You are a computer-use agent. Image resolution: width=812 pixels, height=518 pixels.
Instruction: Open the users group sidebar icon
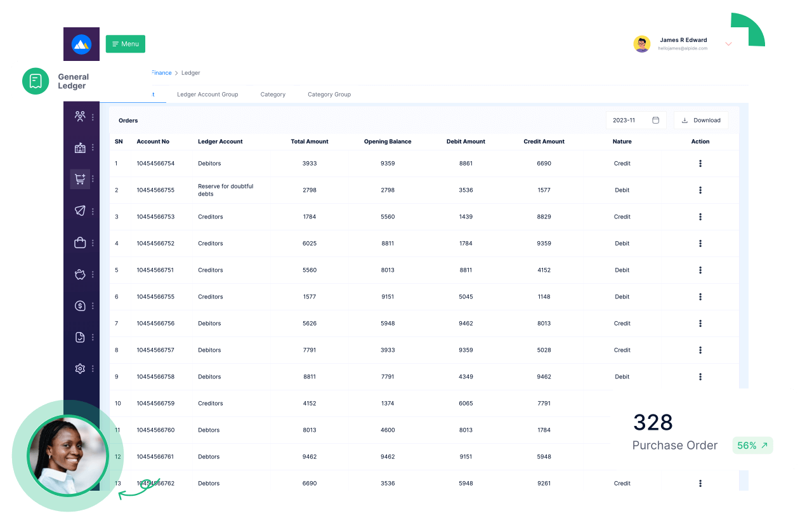click(x=80, y=116)
